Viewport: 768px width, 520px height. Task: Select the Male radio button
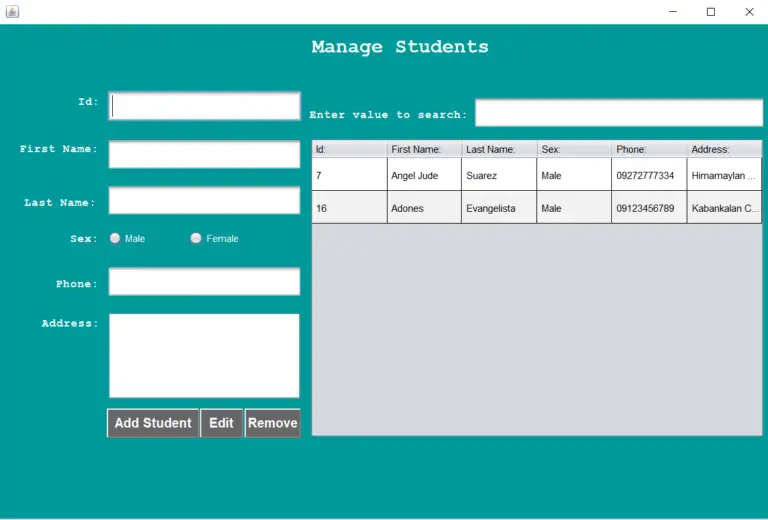[115, 238]
